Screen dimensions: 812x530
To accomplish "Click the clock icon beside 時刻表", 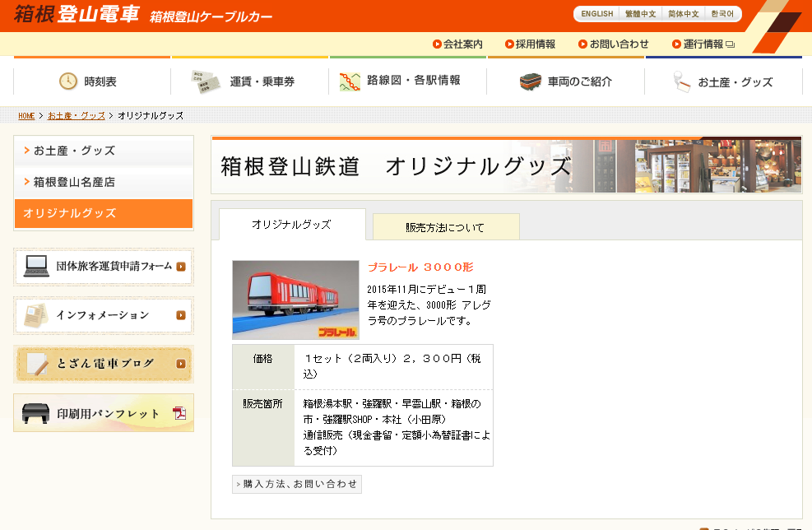I will pyautogui.click(x=68, y=81).
